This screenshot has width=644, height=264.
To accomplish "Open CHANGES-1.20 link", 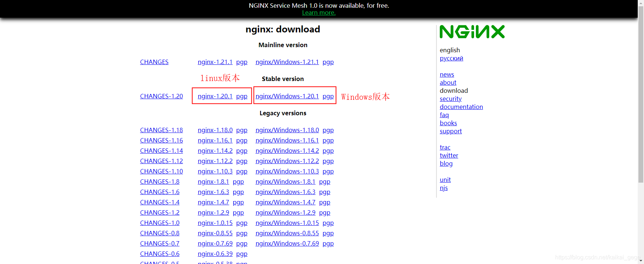I will 161,96.
